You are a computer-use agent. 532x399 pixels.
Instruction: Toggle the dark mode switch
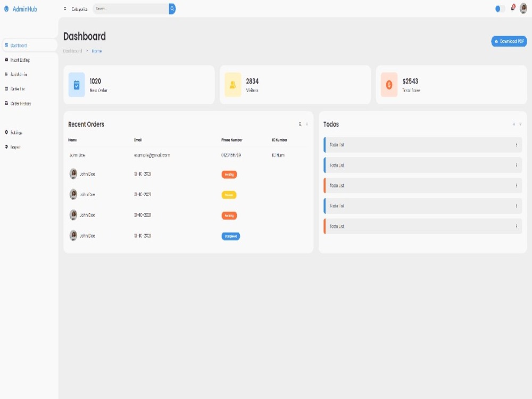[500, 9]
